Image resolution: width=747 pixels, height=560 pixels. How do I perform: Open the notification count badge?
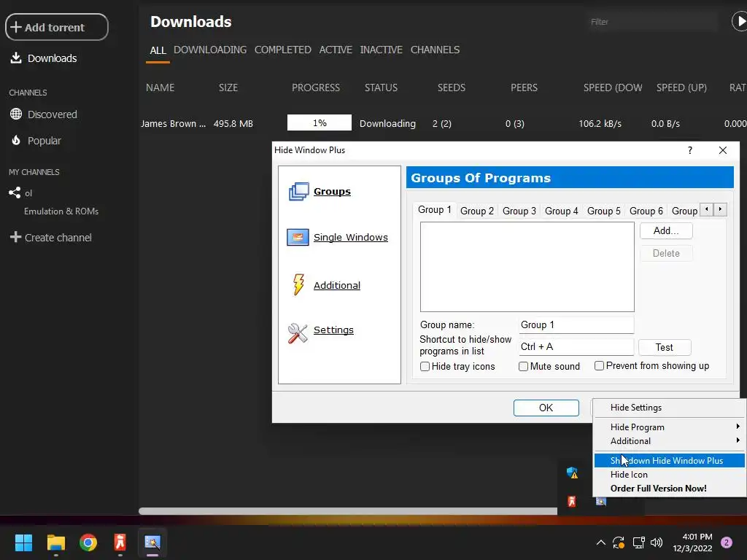pos(727,542)
